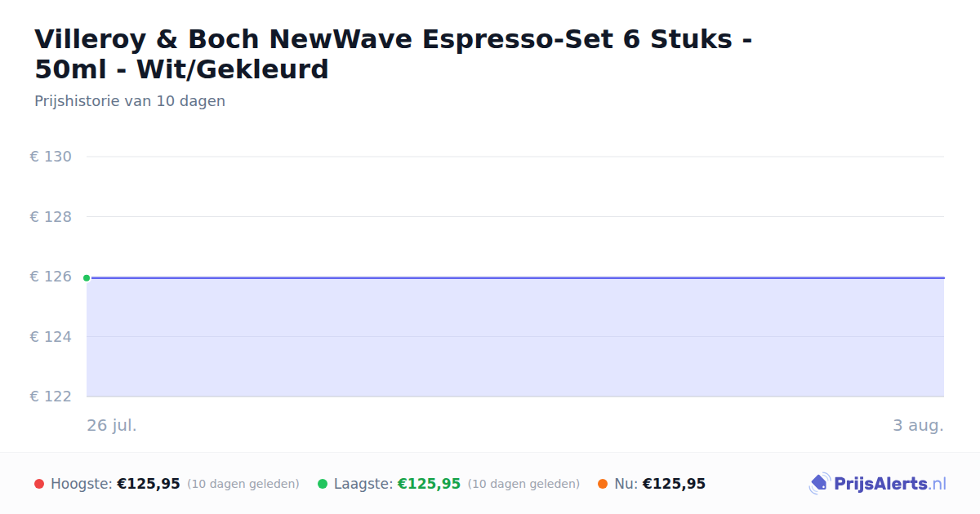Click the € 128 axis label
The image size is (980, 514).
tap(51, 217)
